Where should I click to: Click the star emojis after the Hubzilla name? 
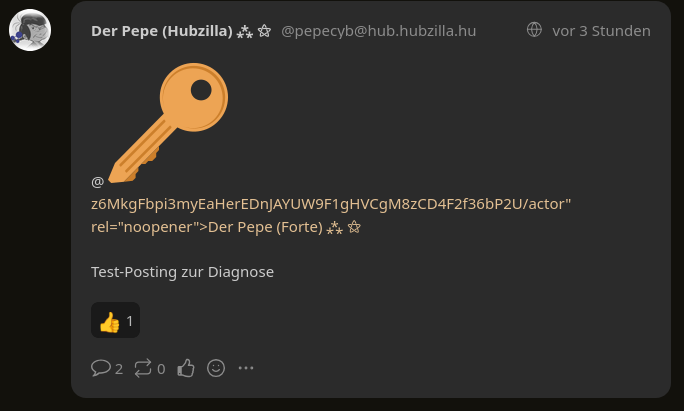coord(253,31)
